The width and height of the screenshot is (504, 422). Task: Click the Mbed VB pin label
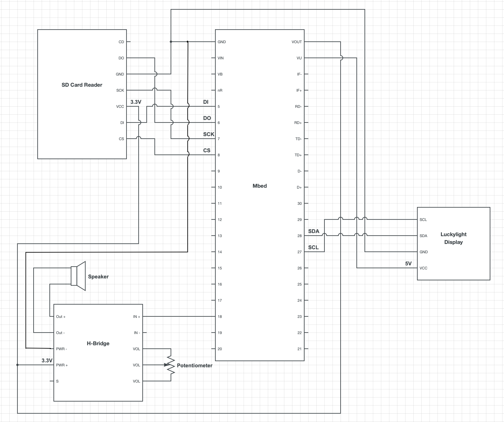click(220, 74)
